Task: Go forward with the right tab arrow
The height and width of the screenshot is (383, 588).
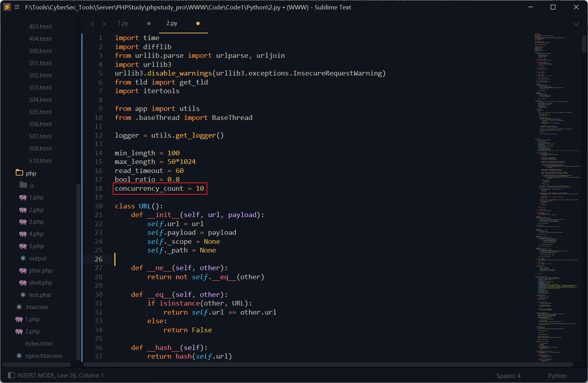Action: tap(104, 24)
